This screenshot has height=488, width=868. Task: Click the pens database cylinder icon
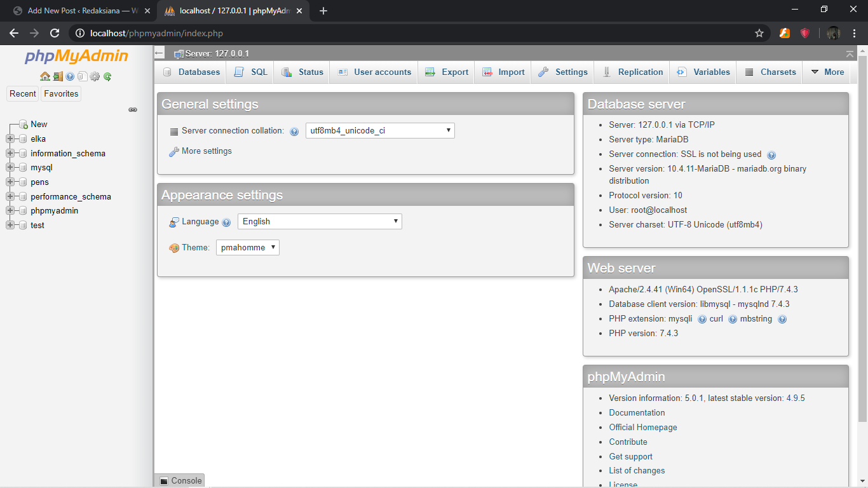(x=23, y=182)
